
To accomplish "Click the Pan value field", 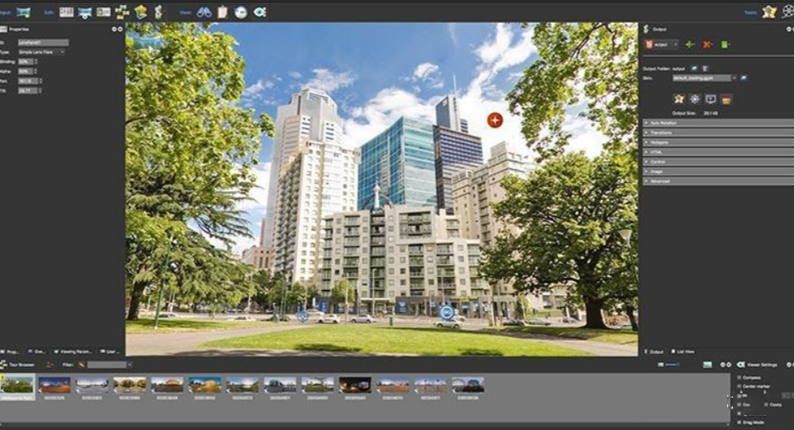I will point(27,81).
